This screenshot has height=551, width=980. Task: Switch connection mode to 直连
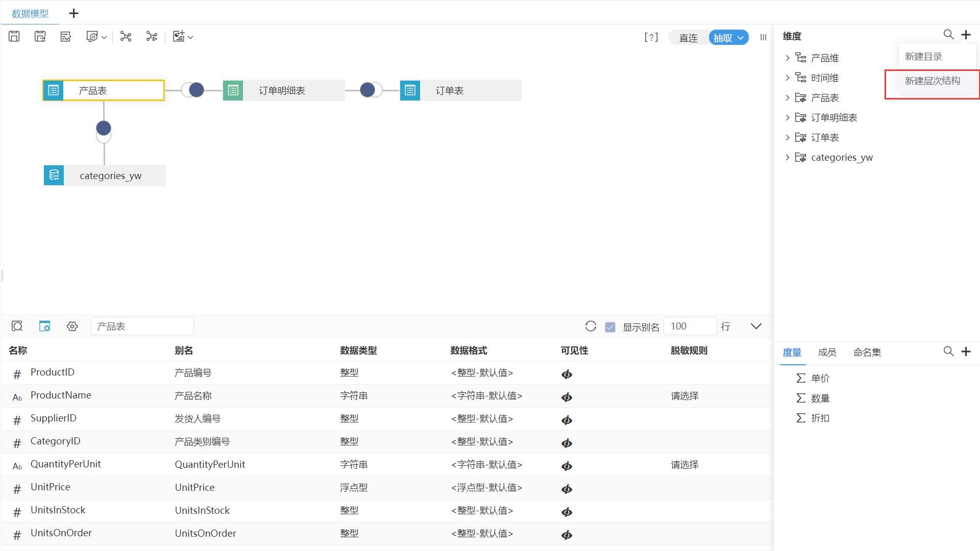pyautogui.click(x=688, y=37)
